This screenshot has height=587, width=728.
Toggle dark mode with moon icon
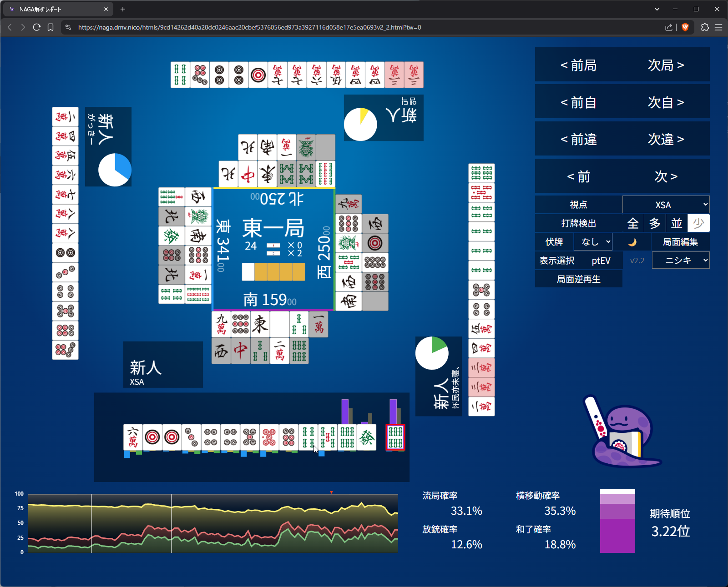click(632, 242)
